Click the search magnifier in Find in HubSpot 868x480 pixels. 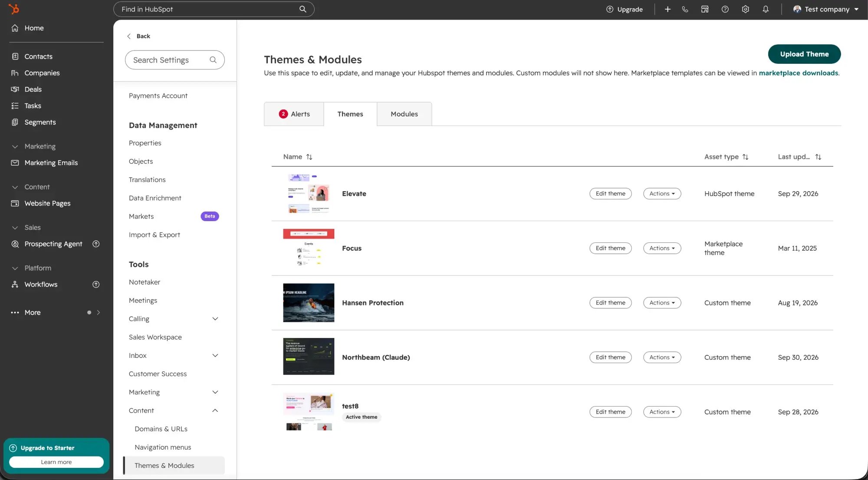coord(302,9)
